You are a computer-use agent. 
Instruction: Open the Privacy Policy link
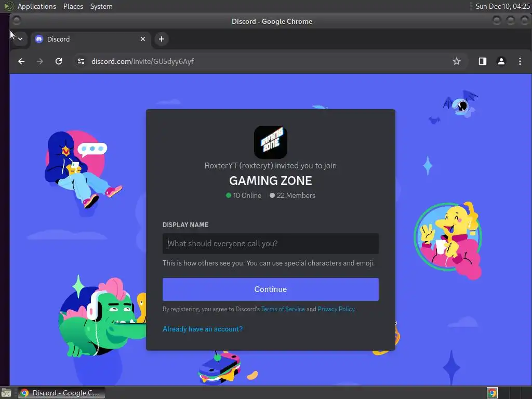coord(336,309)
